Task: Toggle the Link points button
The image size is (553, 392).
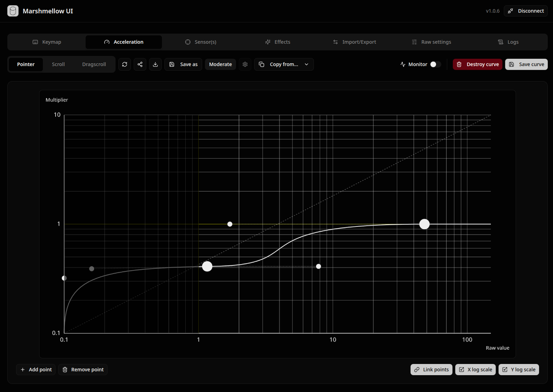Action: (x=432, y=370)
